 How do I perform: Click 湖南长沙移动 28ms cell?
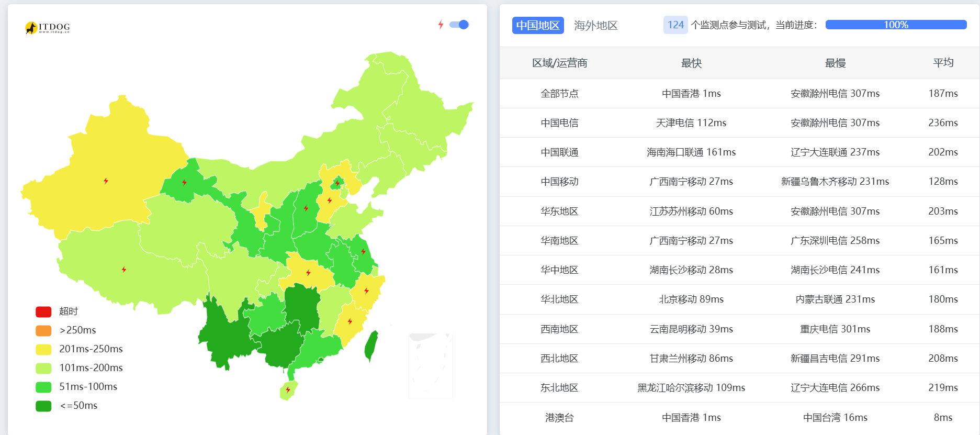[691, 270]
